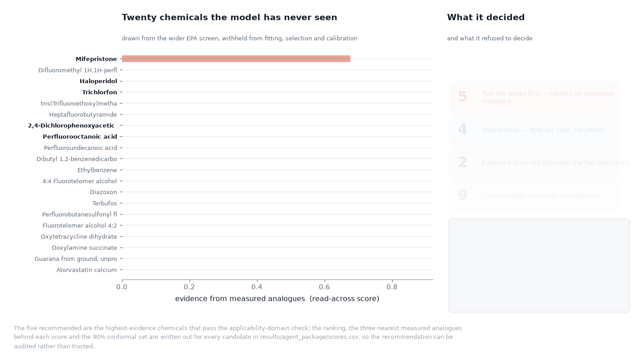Open the 'Run the assay first' card
Screen dimensions: 643x364
(x=534, y=97)
